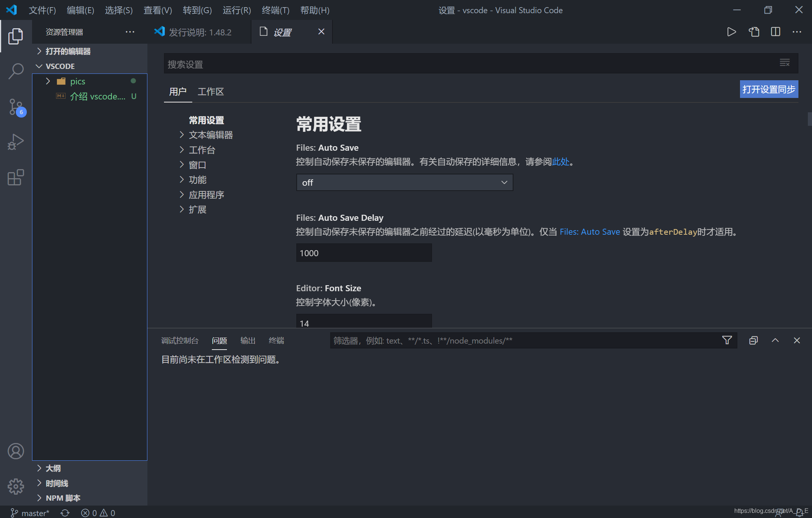
Task: Close the 设置 editor tab
Action: tap(321, 32)
